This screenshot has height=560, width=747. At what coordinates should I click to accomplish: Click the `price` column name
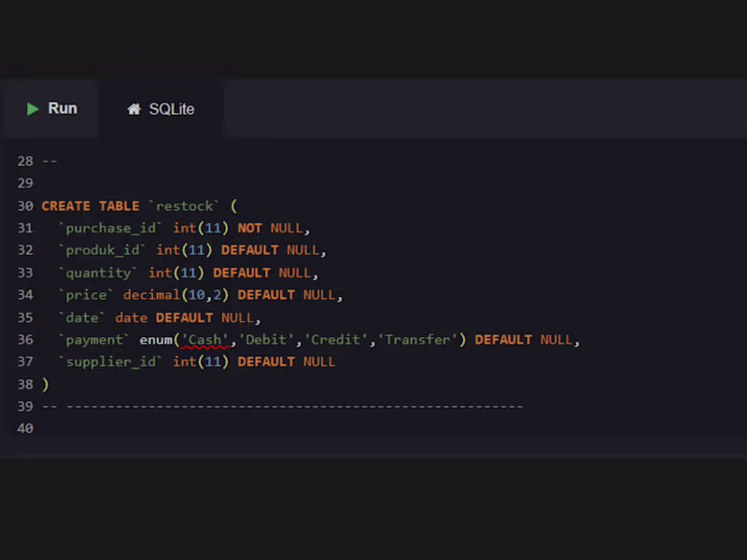(86, 295)
